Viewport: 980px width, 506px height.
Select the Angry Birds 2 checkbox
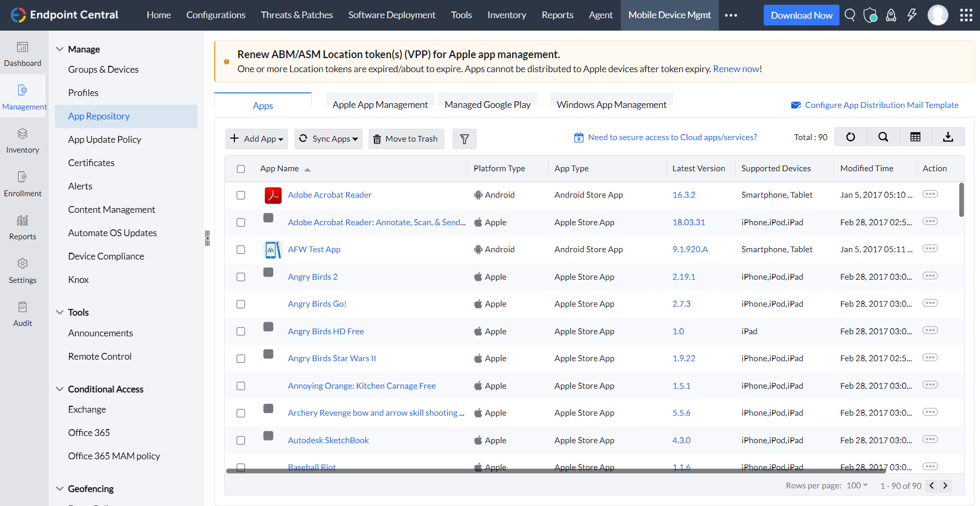coord(241,277)
